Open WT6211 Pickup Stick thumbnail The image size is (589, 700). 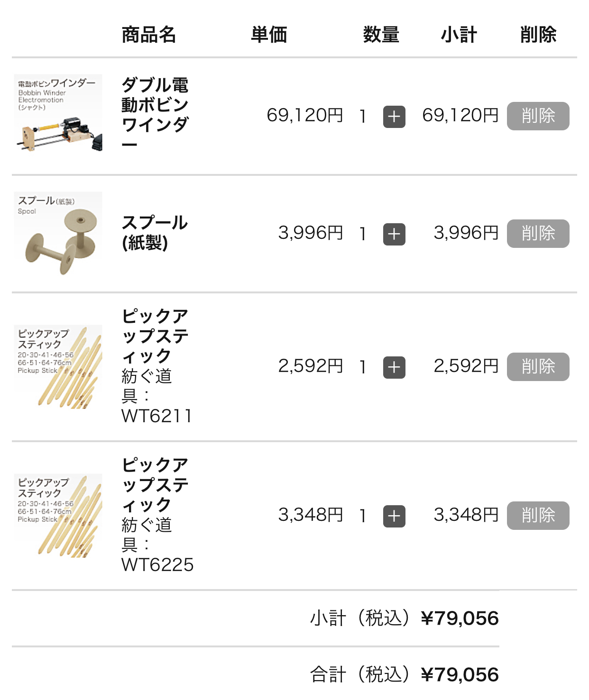[58, 367]
